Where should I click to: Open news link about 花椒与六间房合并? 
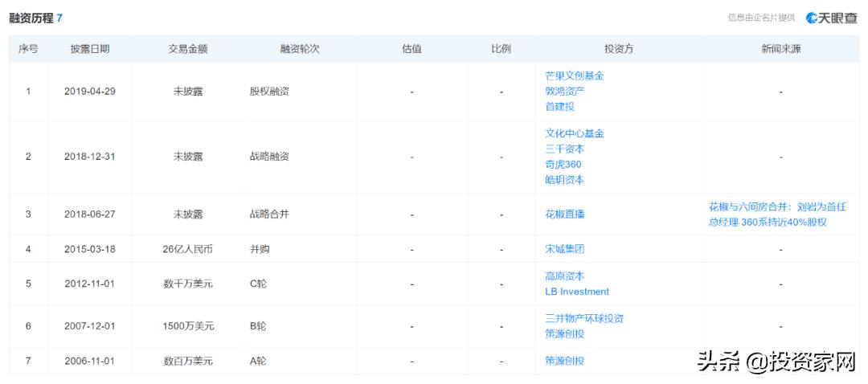pos(777,214)
